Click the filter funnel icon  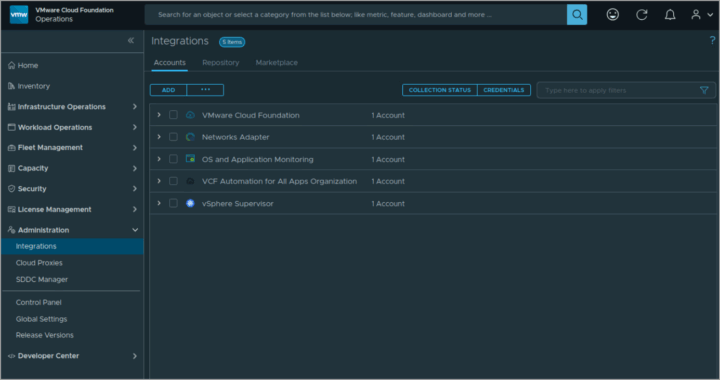pos(704,90)
